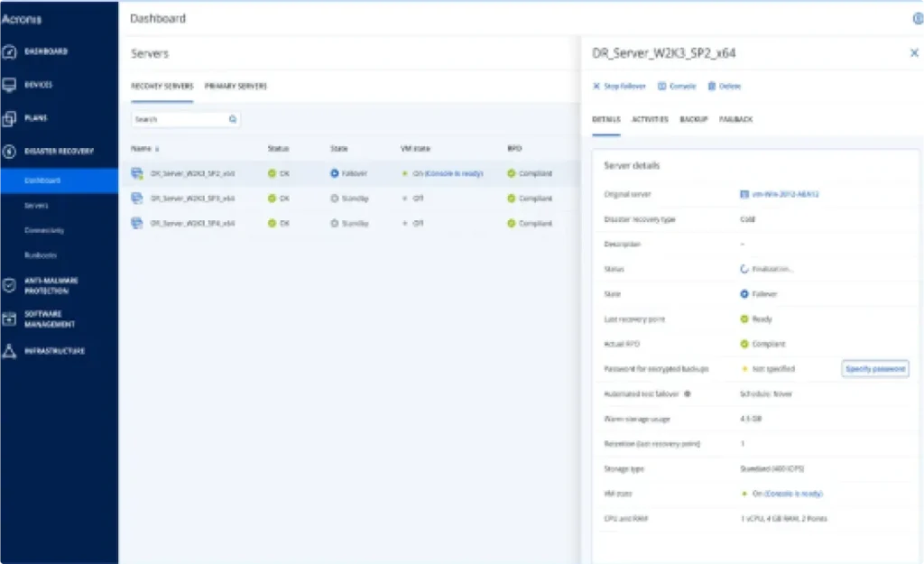Open the Infrastructure section in the sidebar
Image resolution: width=924 pixels, height=564 pixels.
coord(54,351)
